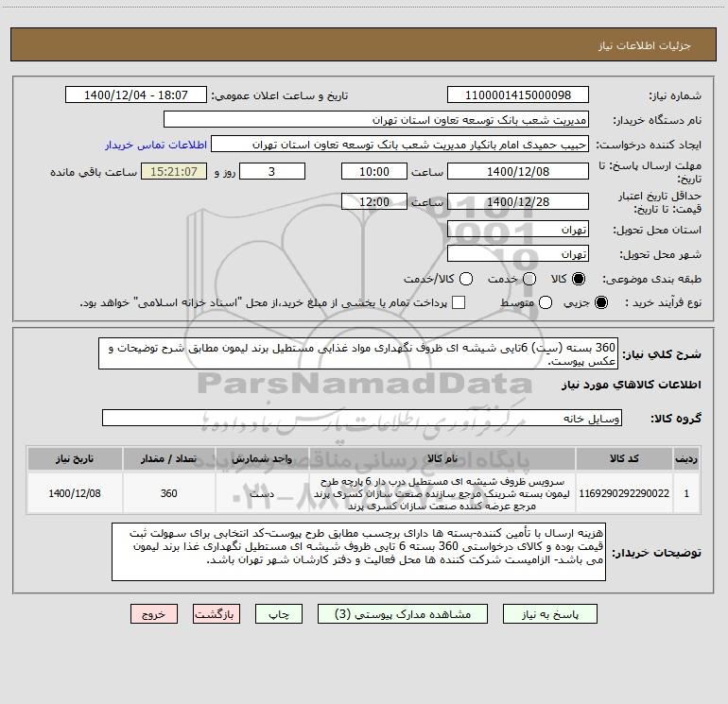Click the واحد شمارش column header
The image size is (728, 704).
pos(262,458)
